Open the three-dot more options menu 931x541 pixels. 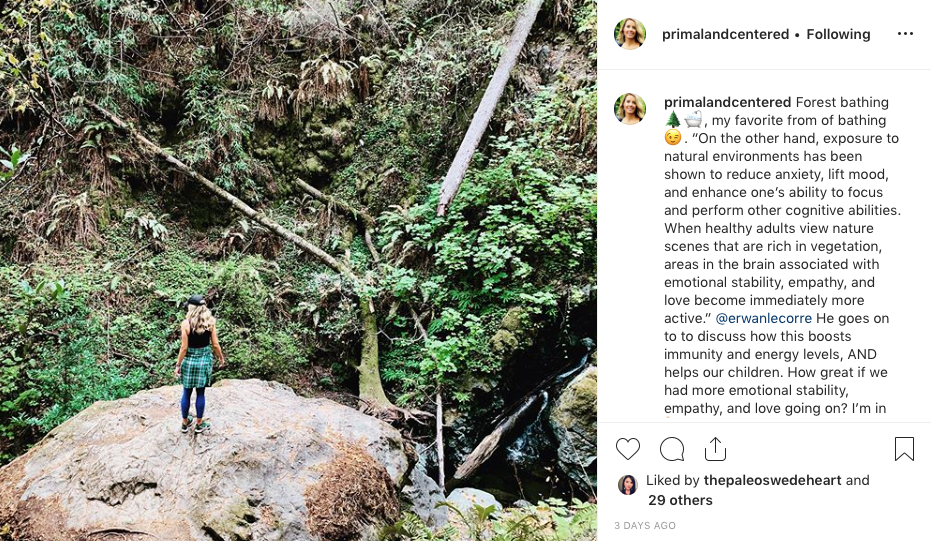905,34
